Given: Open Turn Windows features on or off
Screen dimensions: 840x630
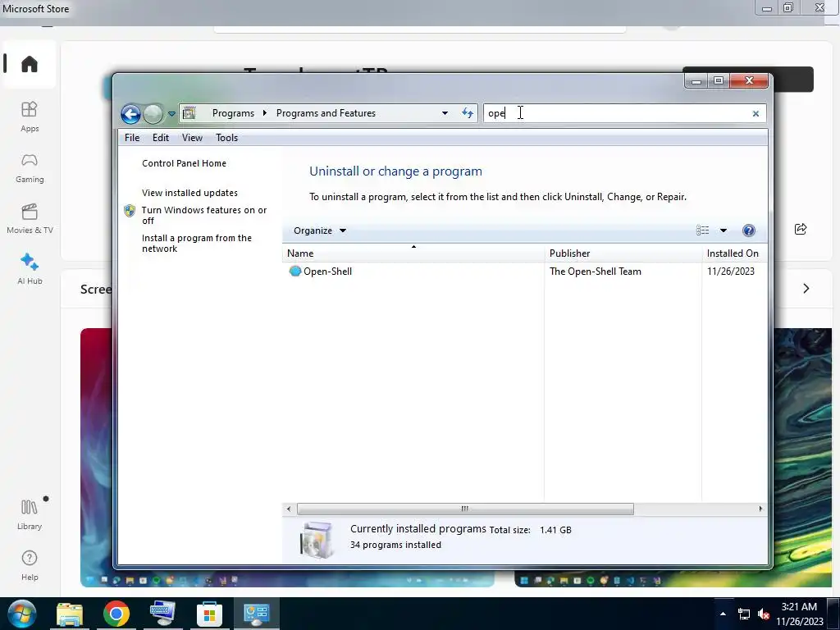Looking at the screenshot, I should click(x=204, y=216).
